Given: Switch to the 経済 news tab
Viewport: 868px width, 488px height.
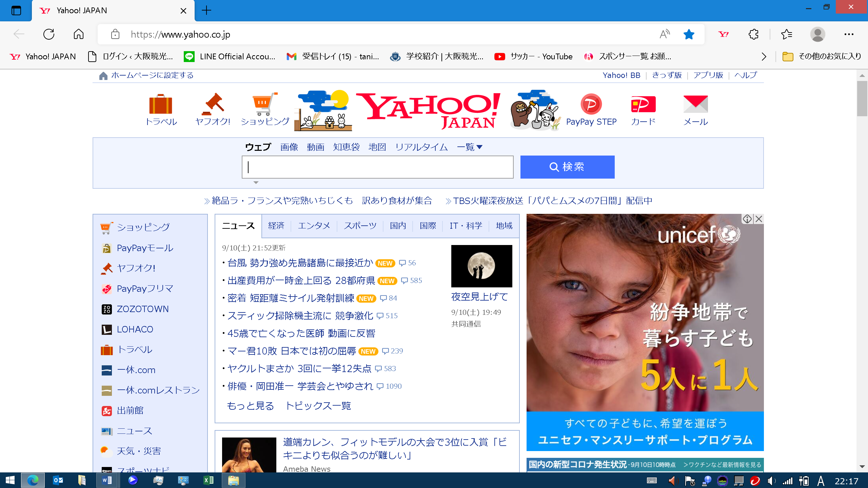Looking at the screenshot, I should (x=276, y=226).
